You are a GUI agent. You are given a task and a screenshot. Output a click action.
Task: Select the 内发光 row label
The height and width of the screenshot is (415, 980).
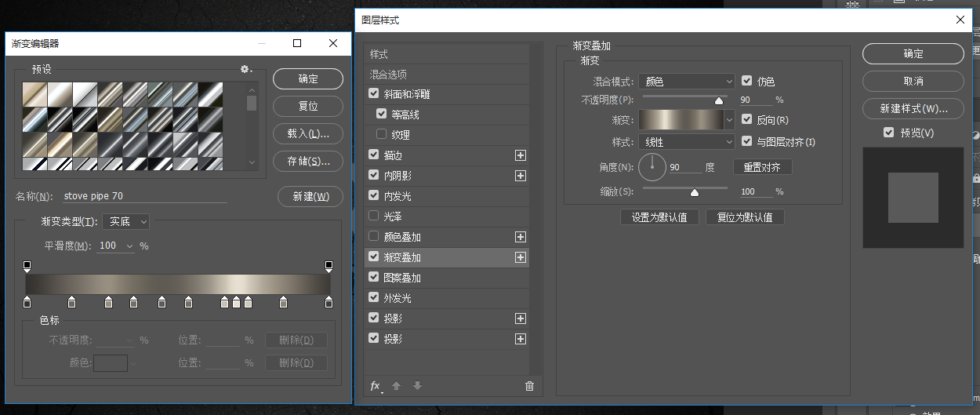coord(397,196)
